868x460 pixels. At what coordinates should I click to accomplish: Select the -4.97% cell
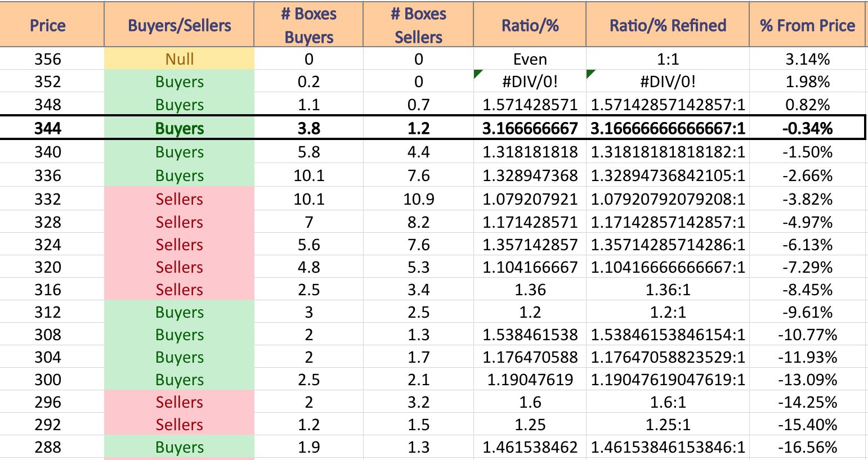pos(807,222)
